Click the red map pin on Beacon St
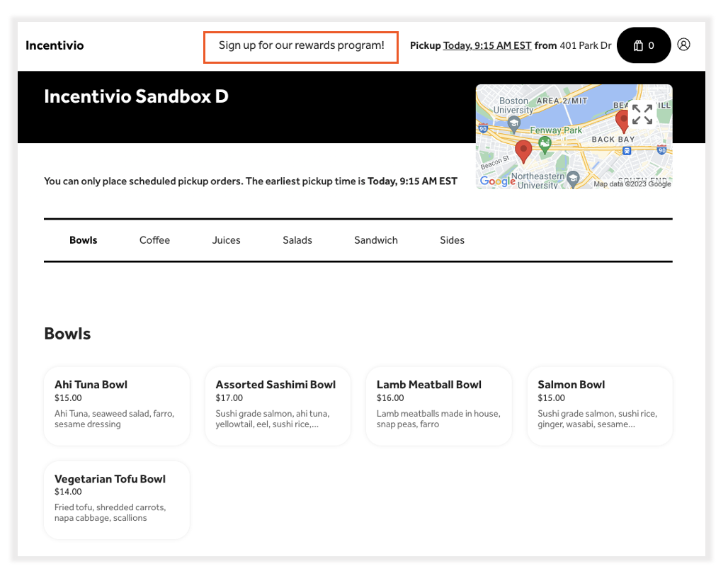The width and height of the screenshot is (728, 581). coord(523,150)
